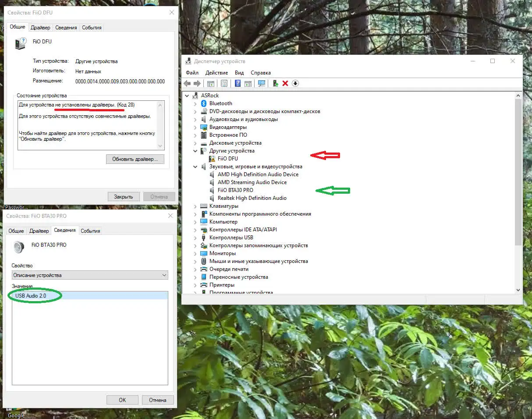Image resolution: width=532 pixels, height=419 pixels.
Task: Open the Действие menu
Action: [x=216, y=73]
